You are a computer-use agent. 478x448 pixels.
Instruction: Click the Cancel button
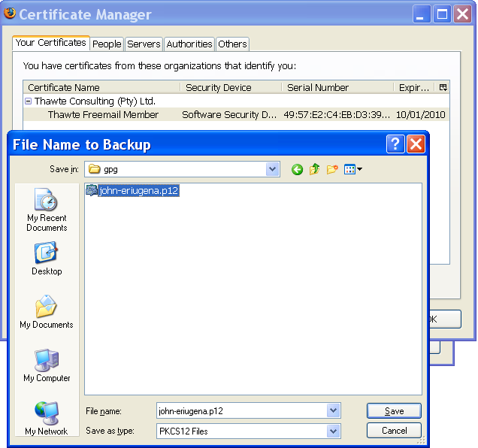(394, 430)
